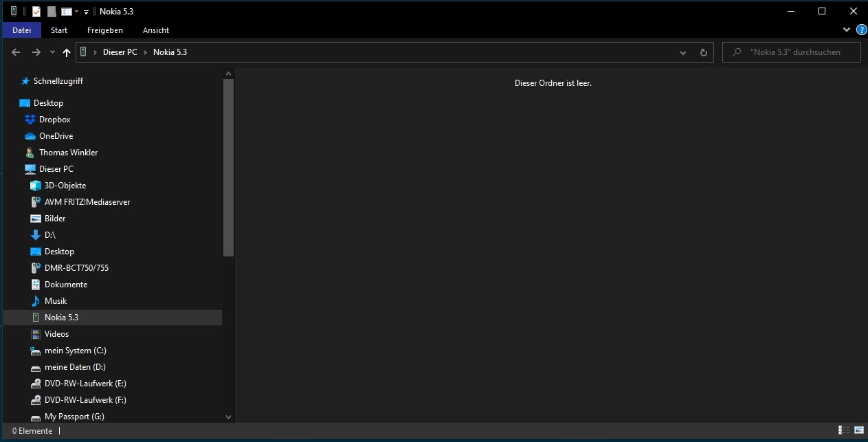Open the Customize Quick Access Toolbar dropdown
Viewport: 868px width, 442px height.
pos(86,12)
